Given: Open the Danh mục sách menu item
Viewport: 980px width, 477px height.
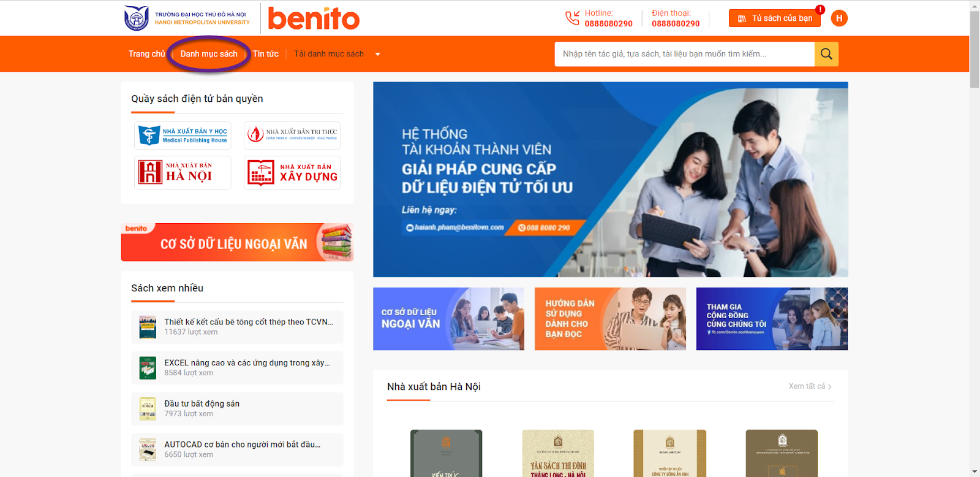Looking at the screenshot, I should [x=209, y=54].
